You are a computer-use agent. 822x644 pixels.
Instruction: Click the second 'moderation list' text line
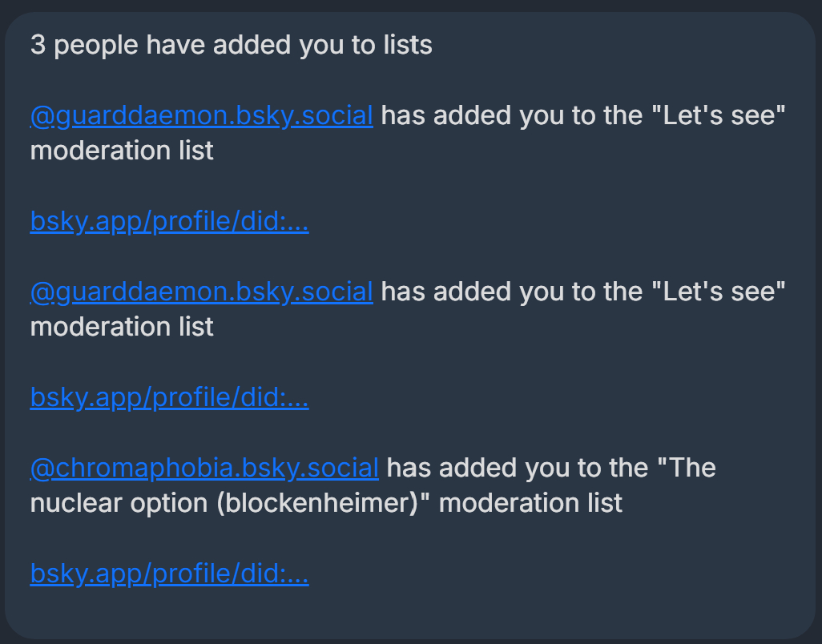coord(122,326)
